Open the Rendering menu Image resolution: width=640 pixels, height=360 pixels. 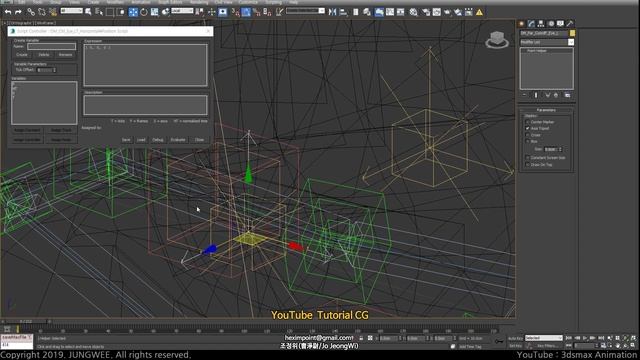199,2
